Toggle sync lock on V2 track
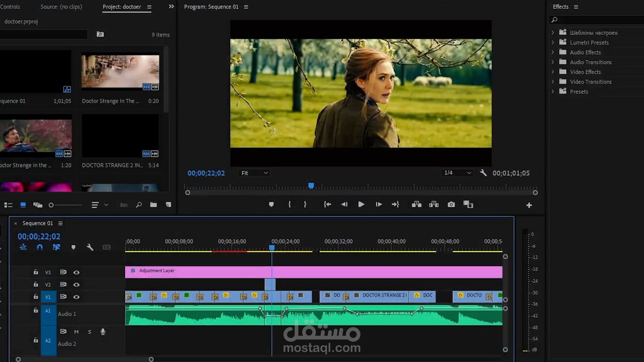The height and width of the screenshot is (362, 644). click(x=63, y=284)
